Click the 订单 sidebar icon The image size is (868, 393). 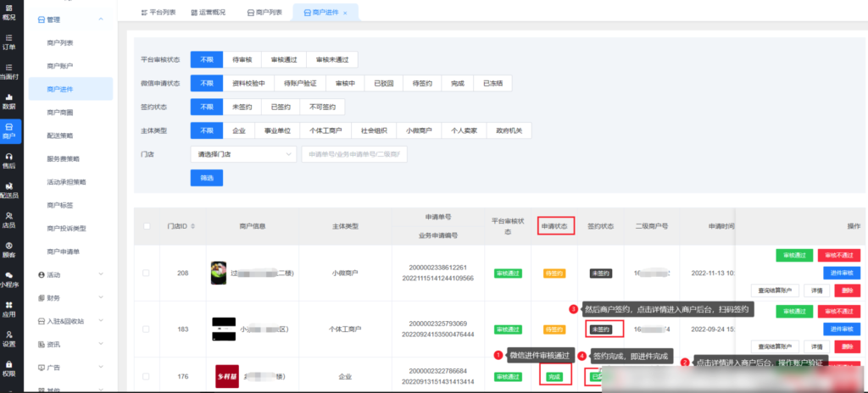click(9, 42)
